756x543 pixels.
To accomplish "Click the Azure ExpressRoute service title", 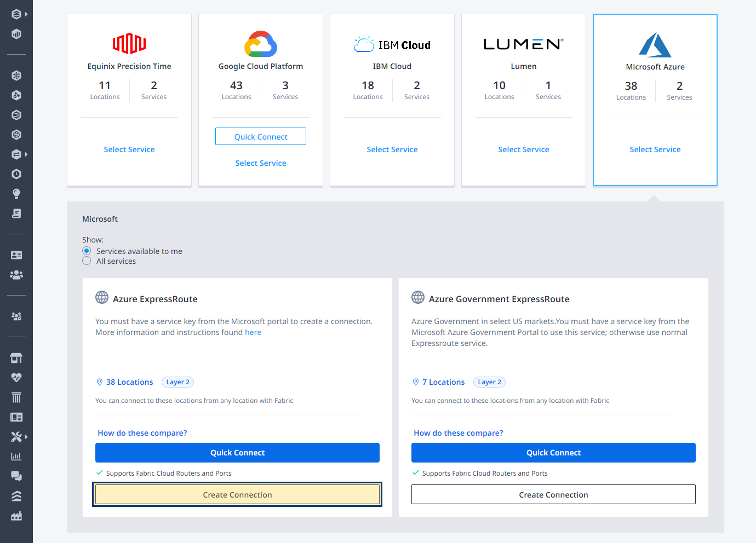I will (x=155, y=299).
